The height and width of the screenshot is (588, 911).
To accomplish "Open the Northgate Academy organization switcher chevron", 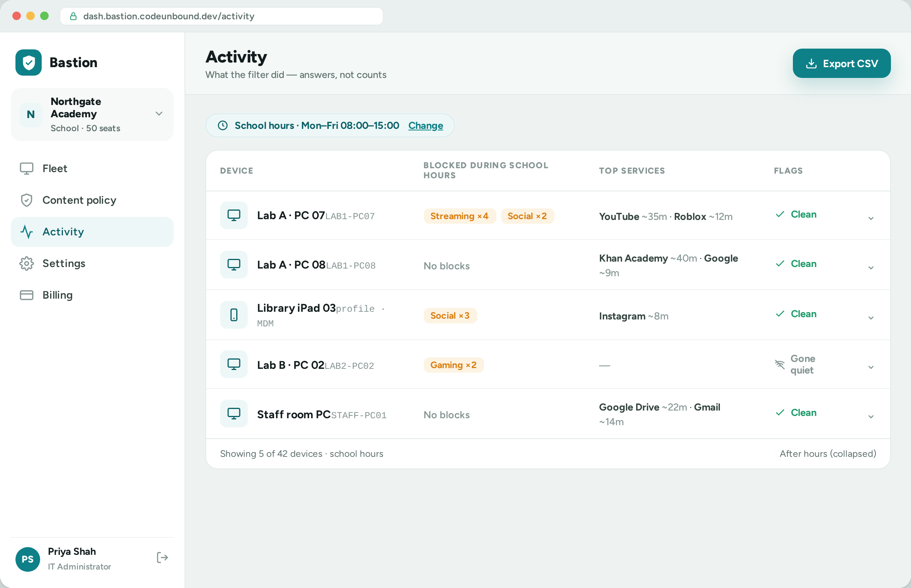I will pos(159,114).
